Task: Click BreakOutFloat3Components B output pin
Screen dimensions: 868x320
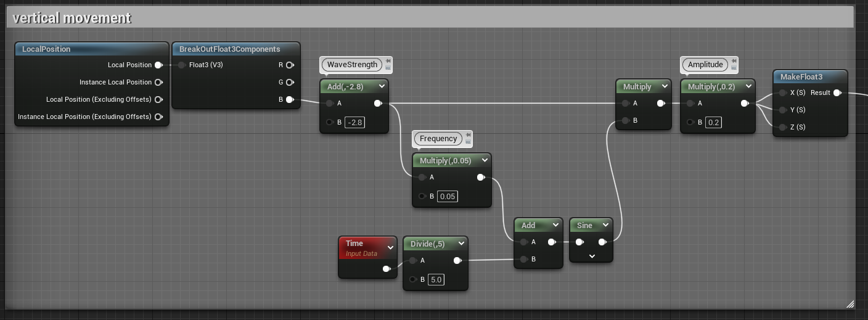Action: pos(289,99)
